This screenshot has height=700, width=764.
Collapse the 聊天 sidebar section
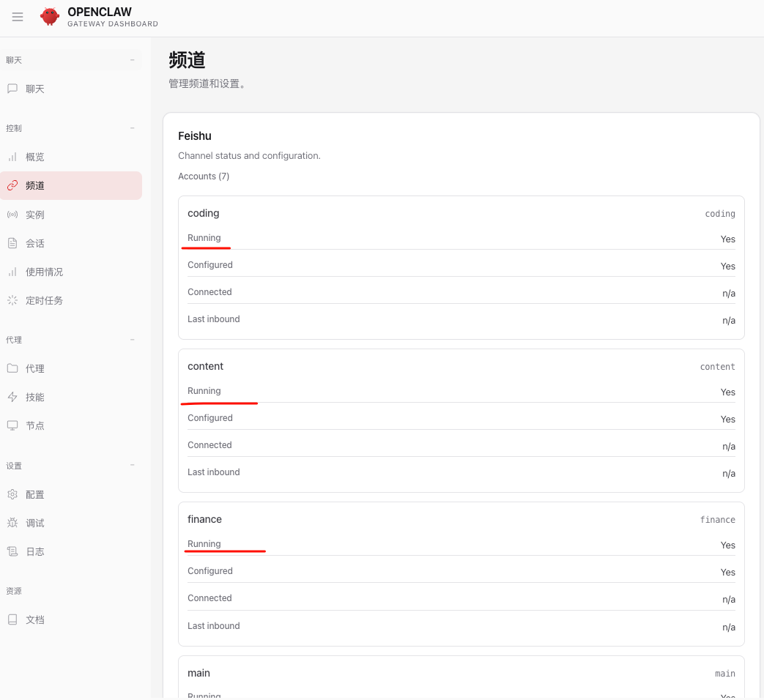(x=133, y=60)
